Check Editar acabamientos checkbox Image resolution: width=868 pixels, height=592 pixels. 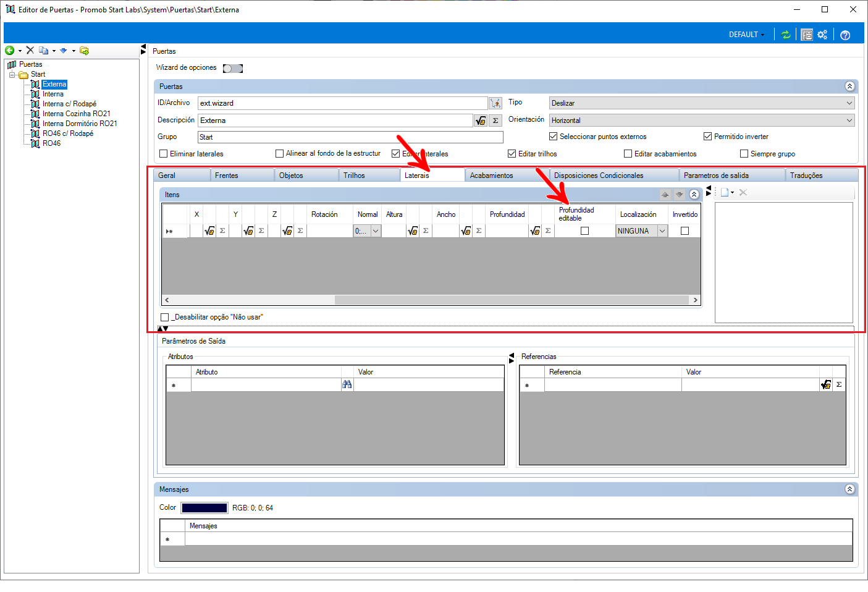(628, 154)
